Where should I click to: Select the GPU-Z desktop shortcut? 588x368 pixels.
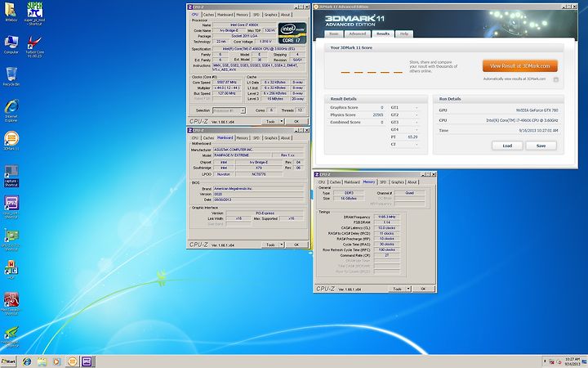tap(11, 240)
